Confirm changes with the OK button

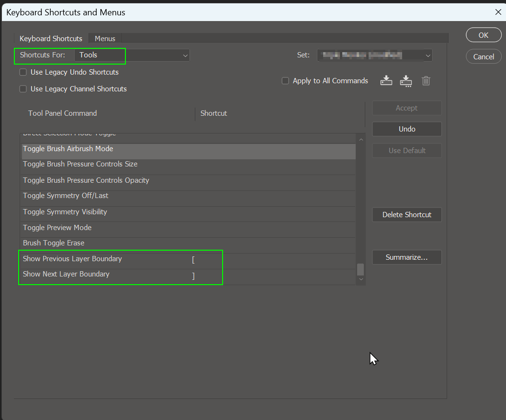click(484, 34)
